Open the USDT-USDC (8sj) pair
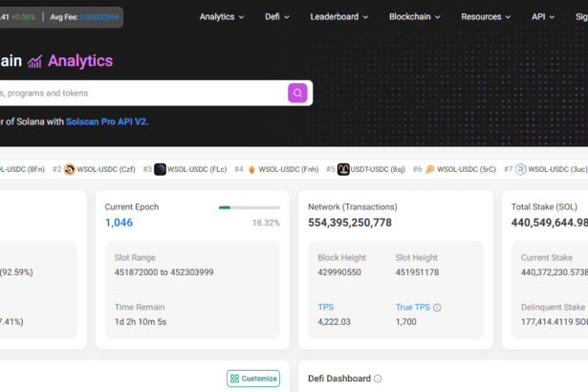Viewport: 588px width, 392px height. 378,169
